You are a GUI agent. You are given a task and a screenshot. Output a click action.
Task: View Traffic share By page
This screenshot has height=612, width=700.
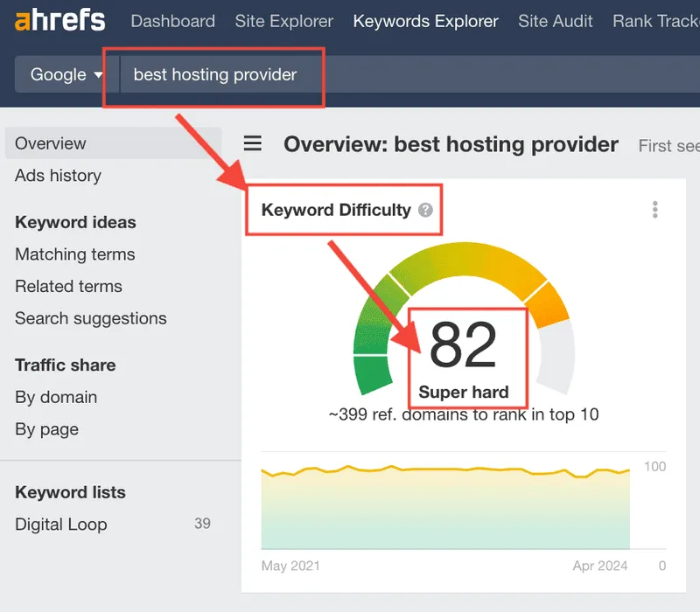point(46,429)
